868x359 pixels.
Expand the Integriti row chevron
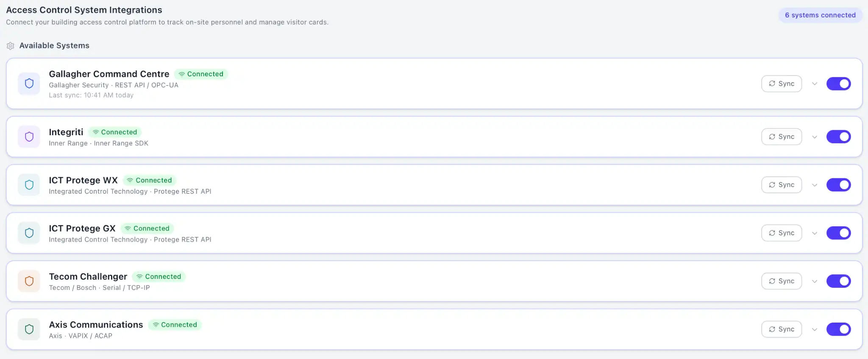(x=814, y=137)
